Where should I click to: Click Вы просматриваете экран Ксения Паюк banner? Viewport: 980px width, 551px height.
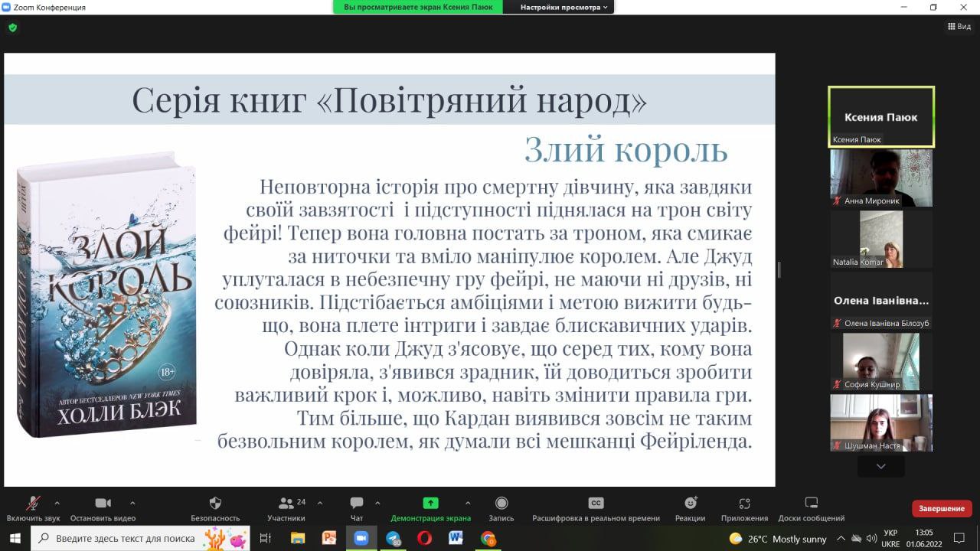click(418, 7)
